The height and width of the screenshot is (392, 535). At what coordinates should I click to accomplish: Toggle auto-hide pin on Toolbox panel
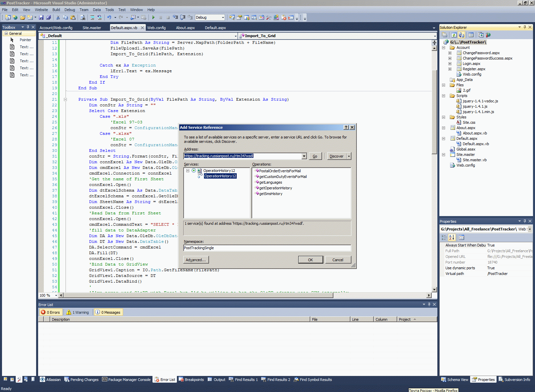pyautogui.click(x=28, y=27)
